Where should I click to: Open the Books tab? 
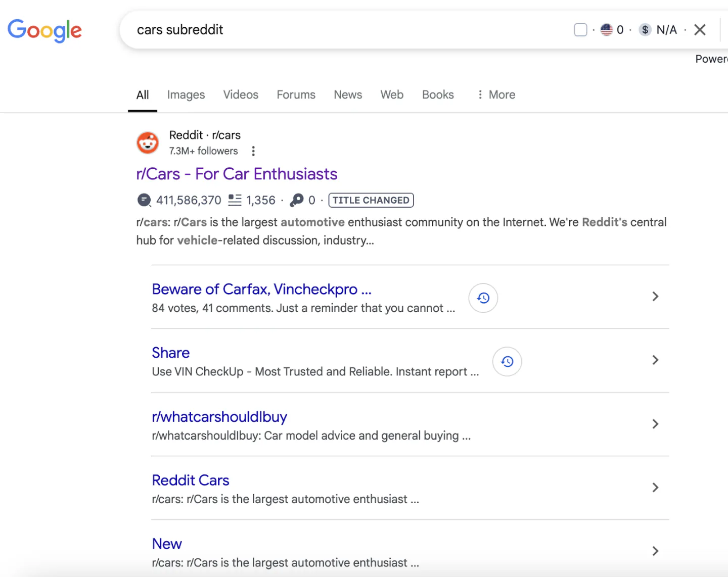click(x=438, y=94)
